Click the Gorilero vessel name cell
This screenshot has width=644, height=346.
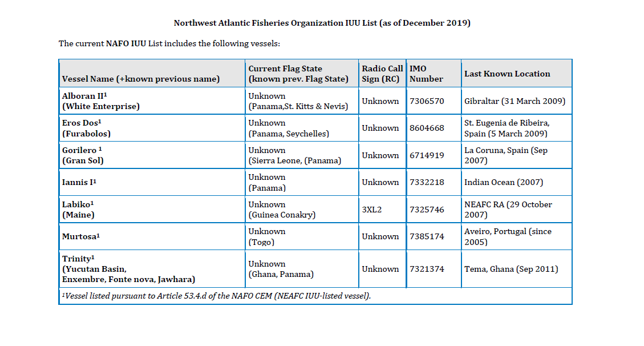coord(152,155)
